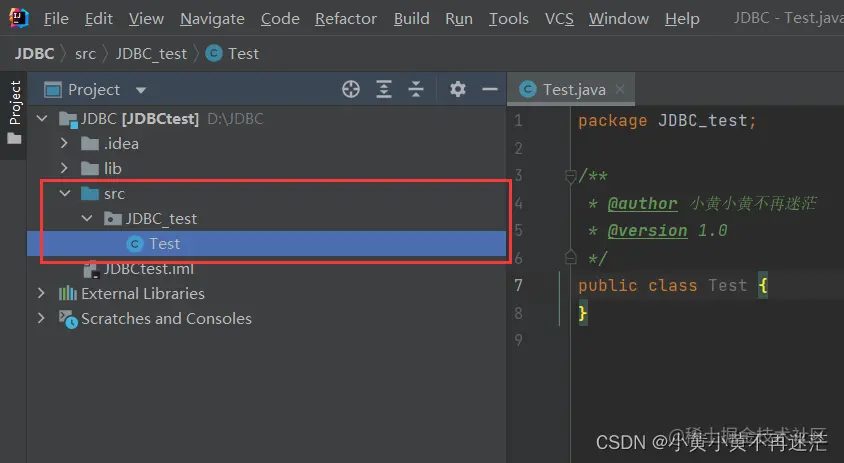844x463 pixels.
Task: Expand Scratches and Consoles node
Action: pyautogui.click(x=41, y=318)
